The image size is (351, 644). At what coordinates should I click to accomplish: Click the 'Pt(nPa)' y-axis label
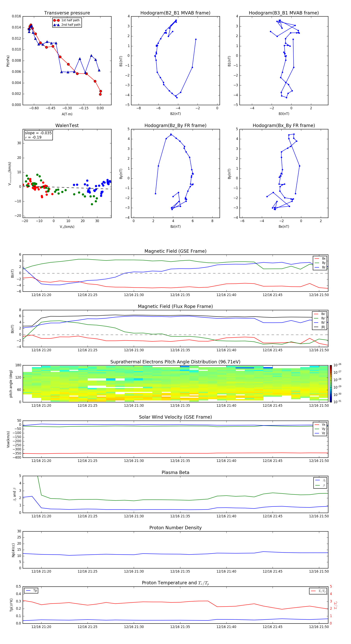tap(8, 61)
